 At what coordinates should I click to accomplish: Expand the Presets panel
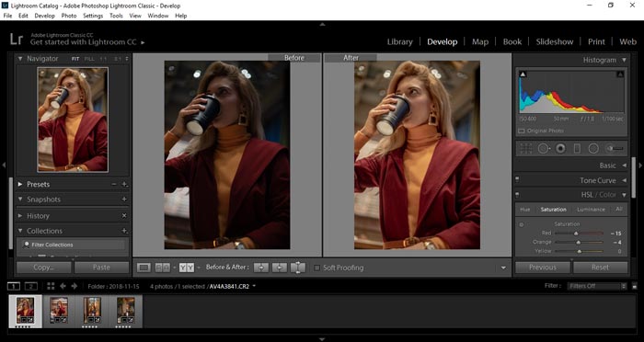(x=19, y=185)
